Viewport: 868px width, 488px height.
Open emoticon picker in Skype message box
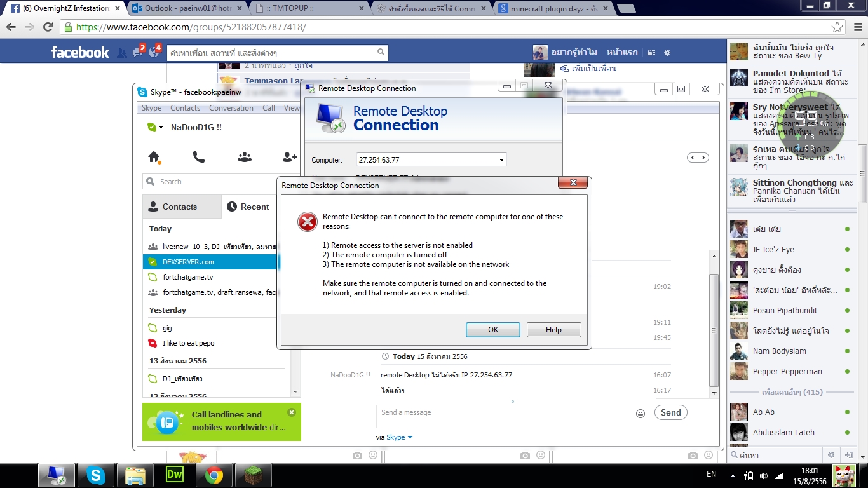pos(641,414)
